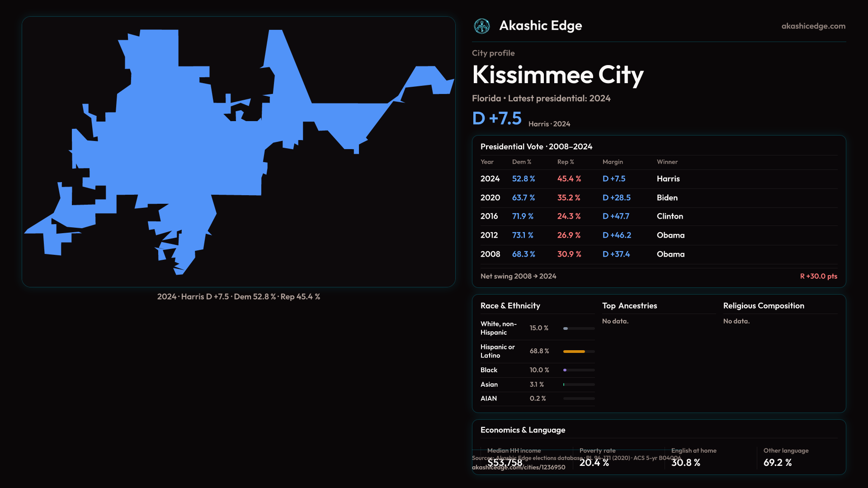868x488 pixels.
Task: Click the Hispanic or Latino orange bar
Action: pos(574,352)
